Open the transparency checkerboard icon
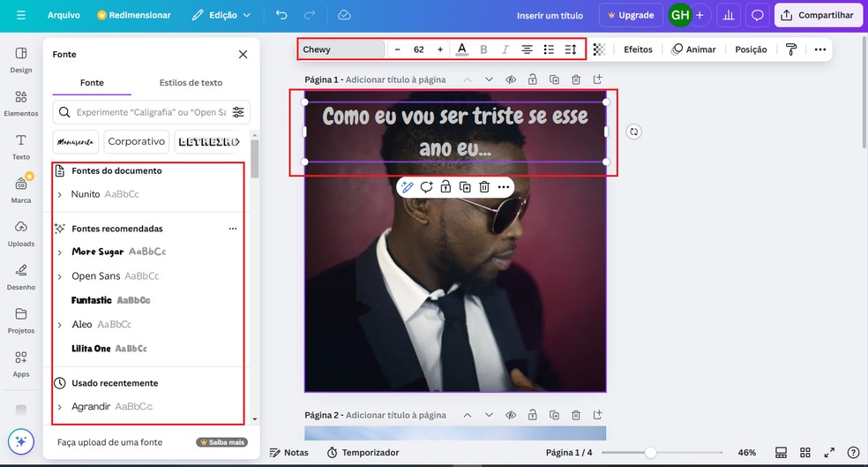The image size is (868, 467). coord(600,49)
